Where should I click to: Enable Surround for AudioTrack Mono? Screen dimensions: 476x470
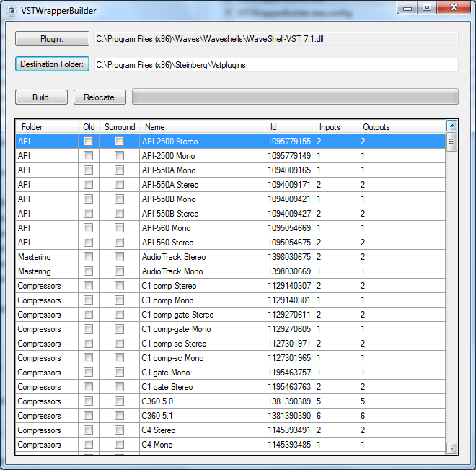[x=119, y=271]
